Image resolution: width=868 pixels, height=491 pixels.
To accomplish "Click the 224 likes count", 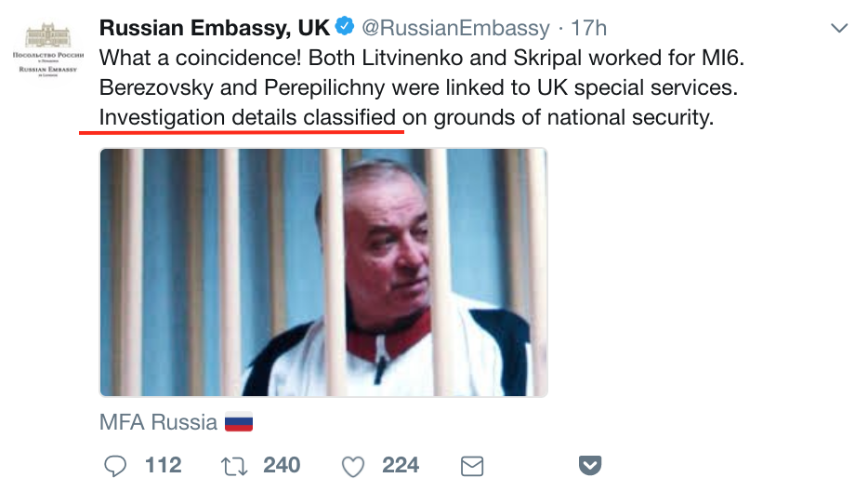I will coord(401,464).
